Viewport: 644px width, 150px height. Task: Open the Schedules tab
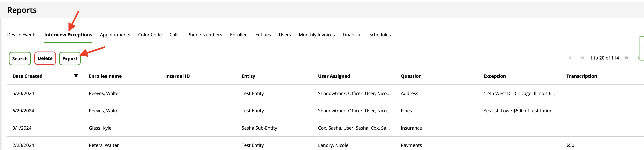tap(380, 35)
